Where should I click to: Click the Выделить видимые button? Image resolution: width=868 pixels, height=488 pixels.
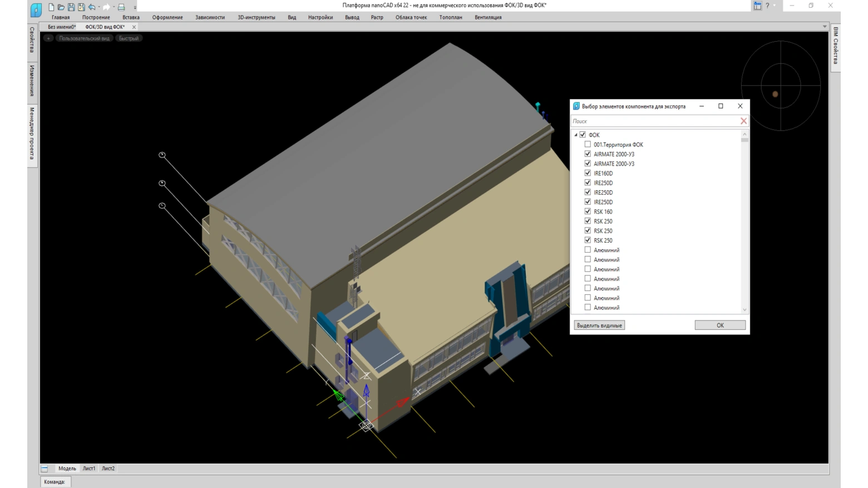coord(599,326)
